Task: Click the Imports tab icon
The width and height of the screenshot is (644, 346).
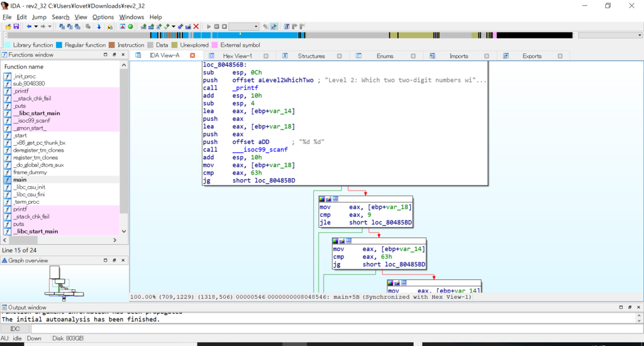Action: (x=432, y=55)
